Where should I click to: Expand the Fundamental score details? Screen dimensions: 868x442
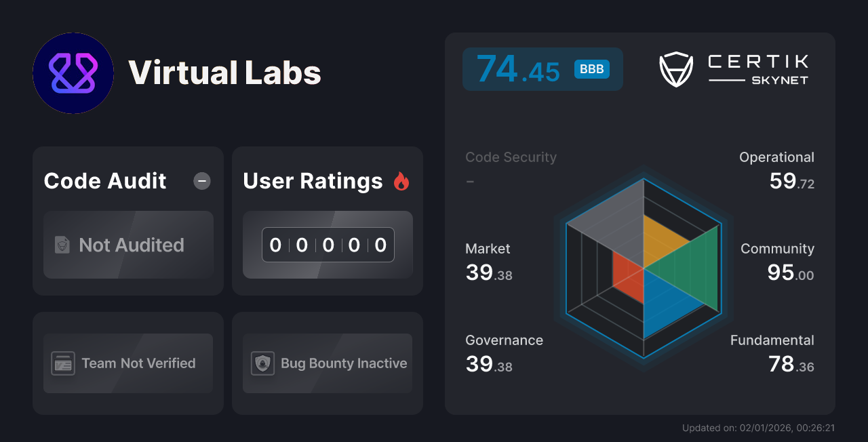(772, 353)
